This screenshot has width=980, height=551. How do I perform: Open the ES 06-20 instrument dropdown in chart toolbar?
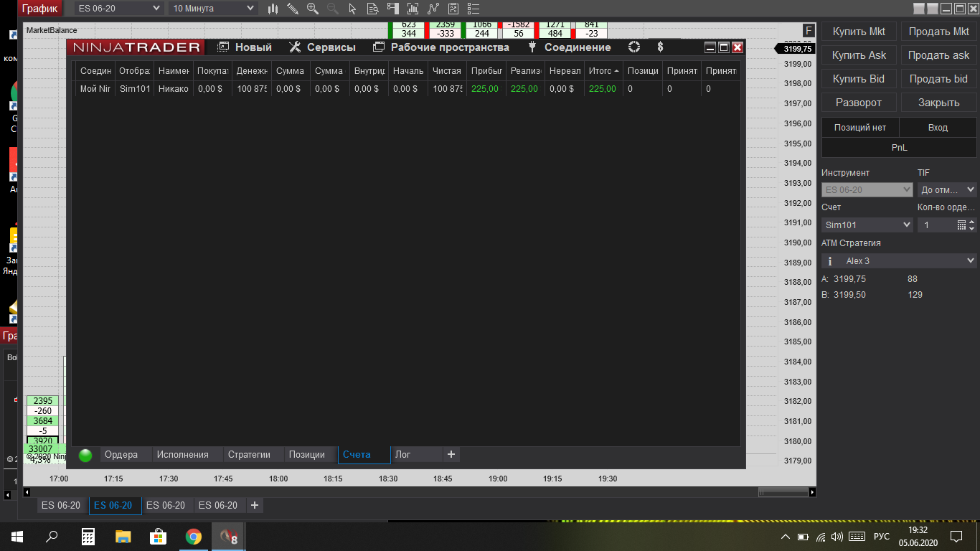point(119,9)
